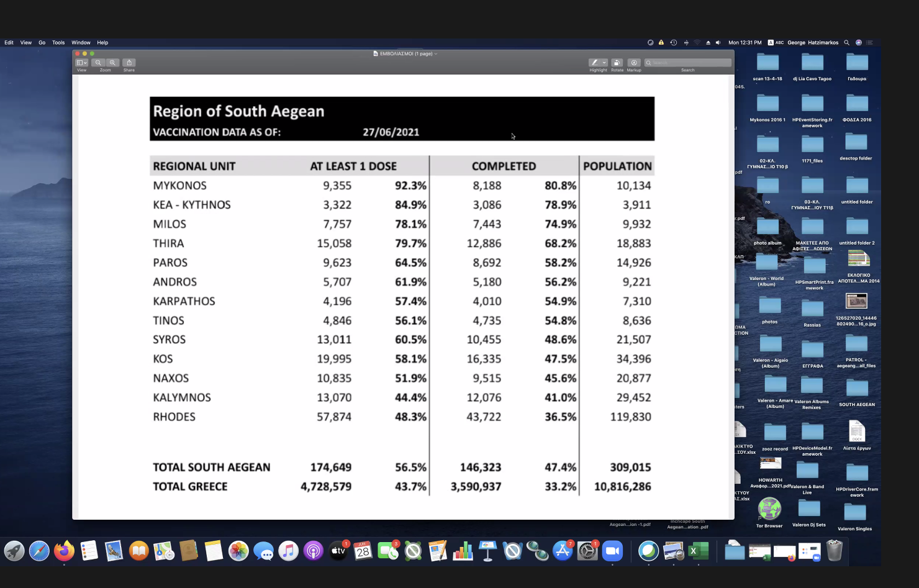Zoom out the Preview document
This screenshot has width=919, height=588.
coord(98,63)
